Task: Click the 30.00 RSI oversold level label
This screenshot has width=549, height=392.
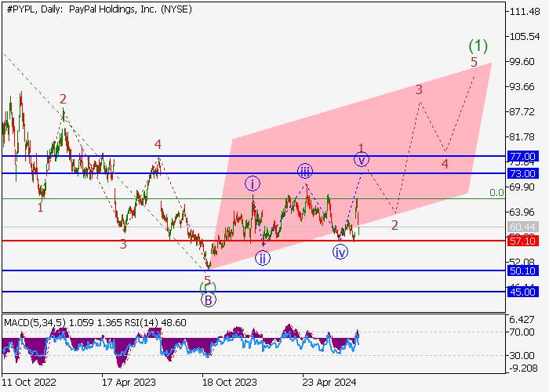Action: pos(522,356)
